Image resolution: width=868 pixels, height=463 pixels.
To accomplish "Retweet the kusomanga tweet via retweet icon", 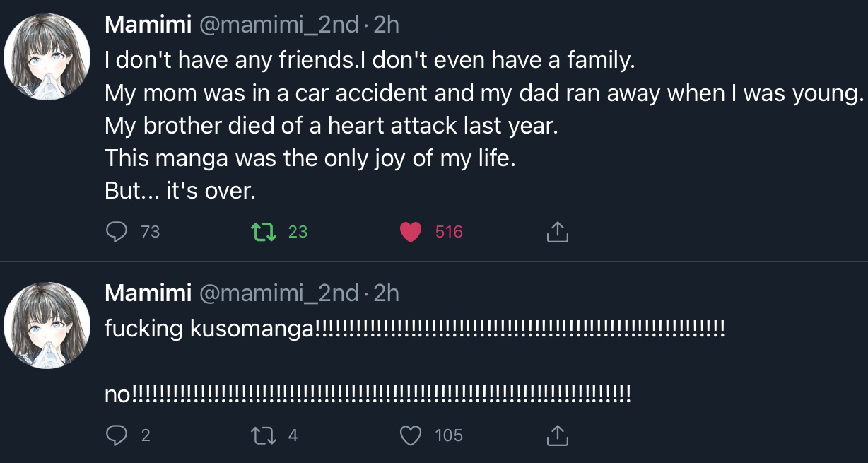I will click(x=264, y=435).
